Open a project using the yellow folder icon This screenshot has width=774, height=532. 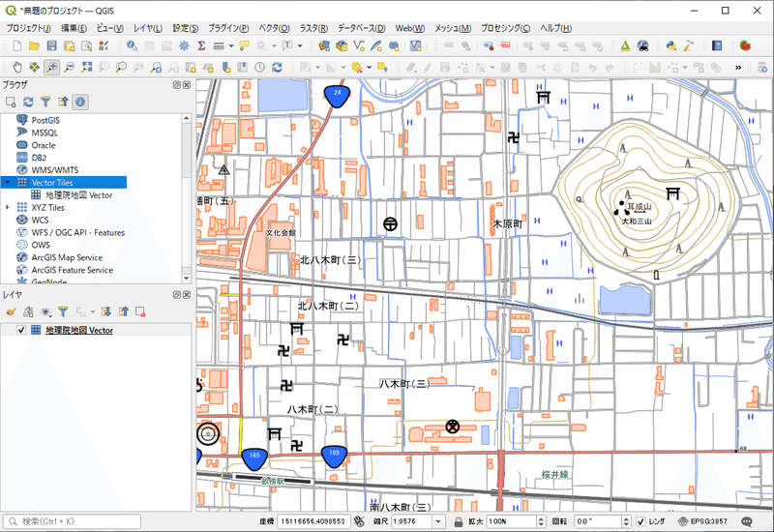tap(34, 45)
